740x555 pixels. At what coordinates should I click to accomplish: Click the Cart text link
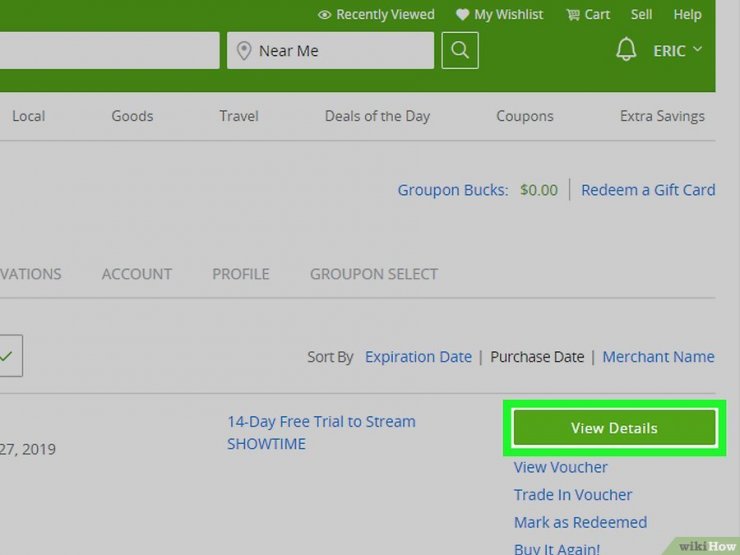click(x=597, y=15)
